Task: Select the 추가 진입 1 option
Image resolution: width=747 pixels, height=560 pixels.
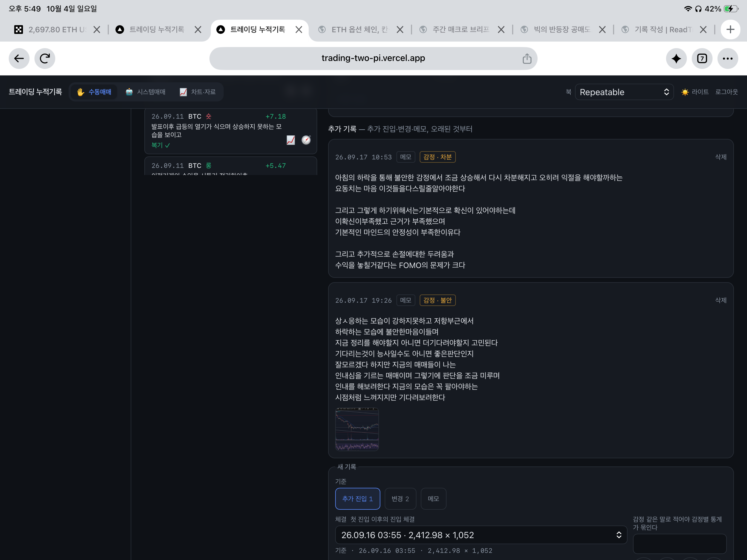Action: tap(357, 498)
